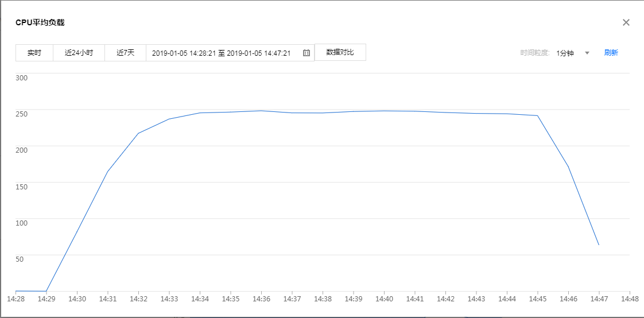This screenshot has height=318, width=644.
Task: Switch to the 实时 time range
Action: pyautogui.click(x=34, y=53)
